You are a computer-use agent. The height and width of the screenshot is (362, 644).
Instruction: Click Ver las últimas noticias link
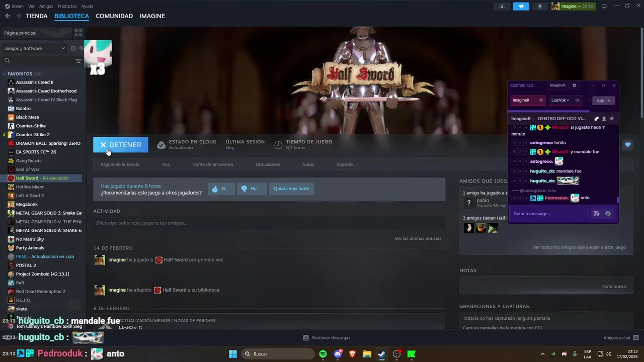click(x=418, y=238)
